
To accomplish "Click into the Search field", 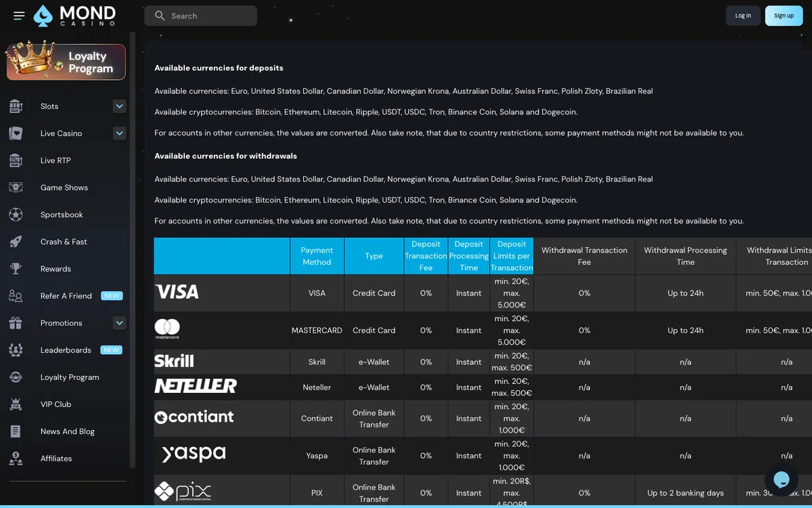I will pyautogui.click(x=200, y=16).
